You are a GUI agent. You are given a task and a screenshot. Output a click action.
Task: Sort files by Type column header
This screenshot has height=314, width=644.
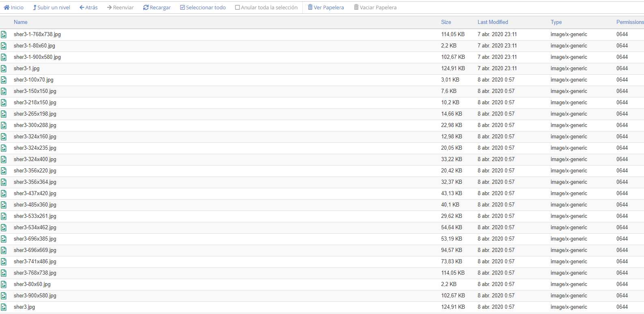click(556, 22)
